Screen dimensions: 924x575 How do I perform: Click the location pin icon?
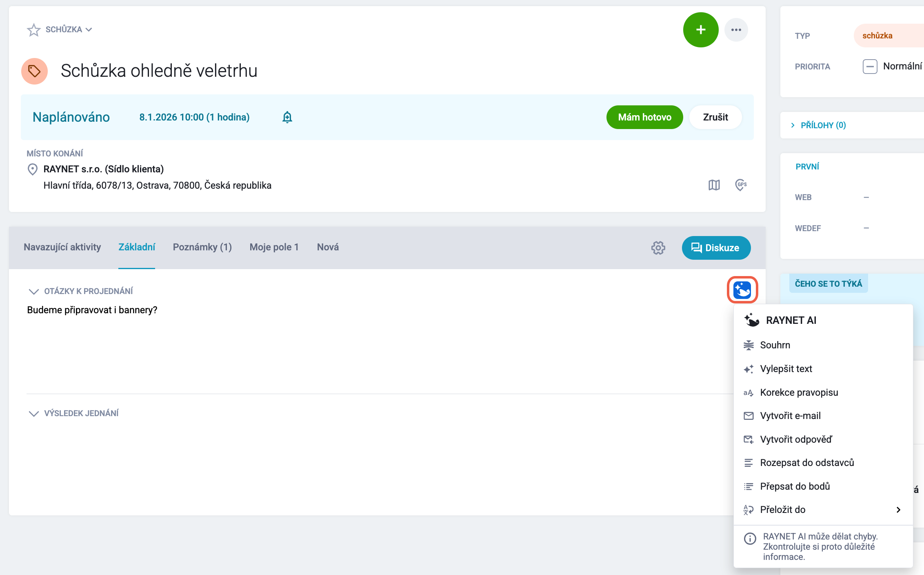coord(32,169)
